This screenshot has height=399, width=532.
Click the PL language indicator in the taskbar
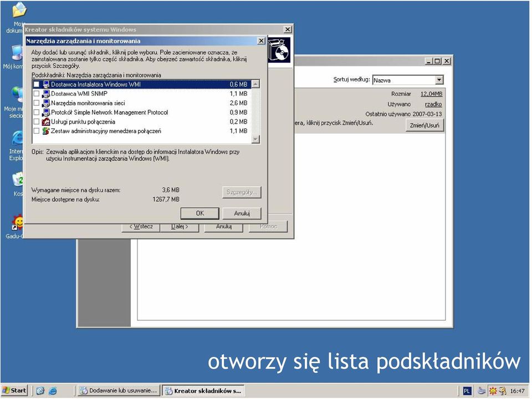[x=467, y=391]
